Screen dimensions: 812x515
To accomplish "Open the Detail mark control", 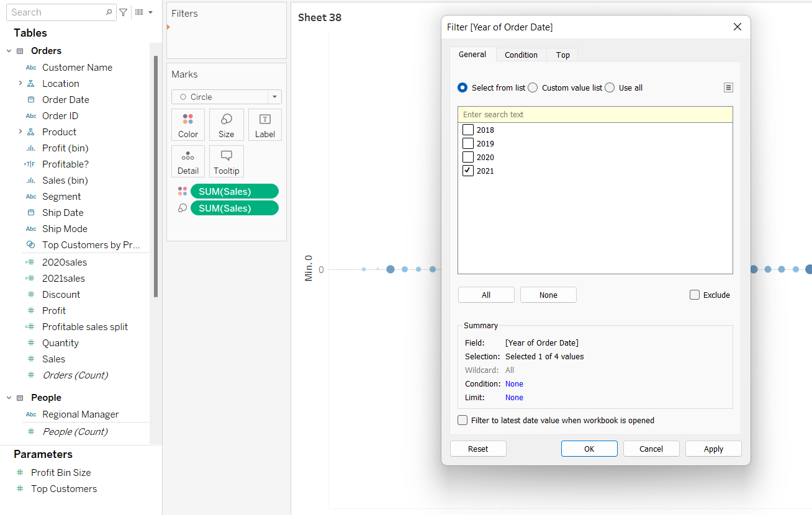I will tap(188, 161).
